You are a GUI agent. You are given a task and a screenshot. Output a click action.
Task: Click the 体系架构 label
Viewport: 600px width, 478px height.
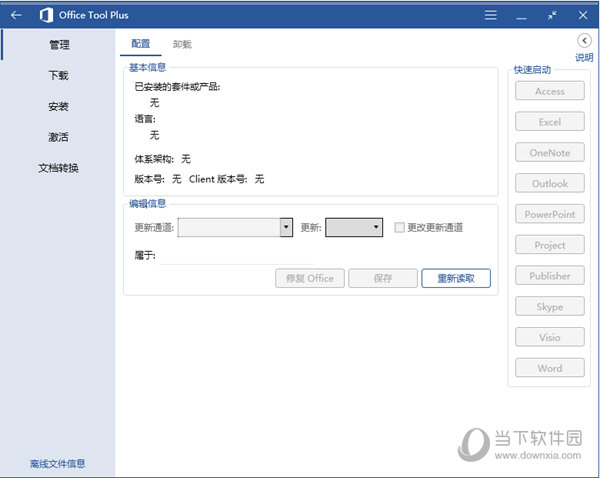[x=154, y=159]
